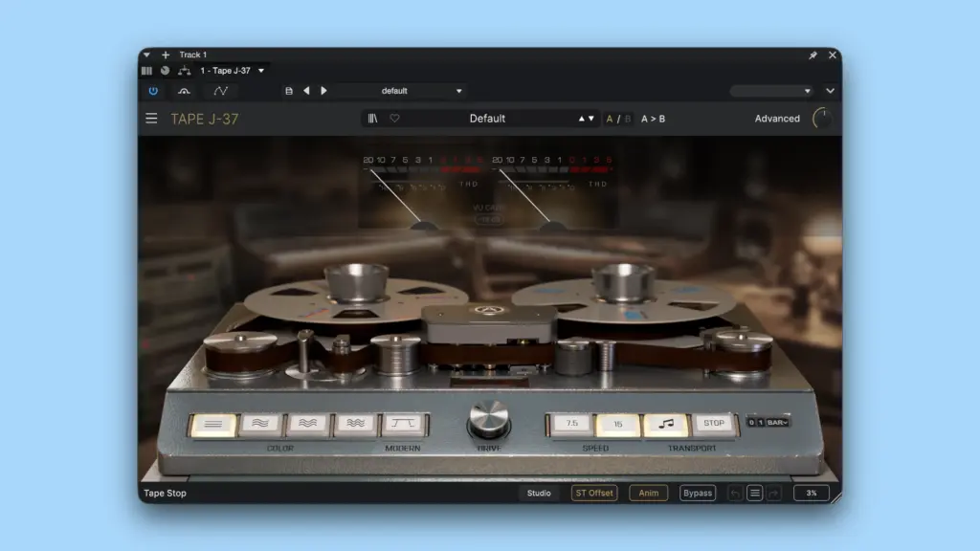This screenshot has width=980, height=551.
Task: Click the Bypass button
Action: pyautogui.click(x=698, y=493)
